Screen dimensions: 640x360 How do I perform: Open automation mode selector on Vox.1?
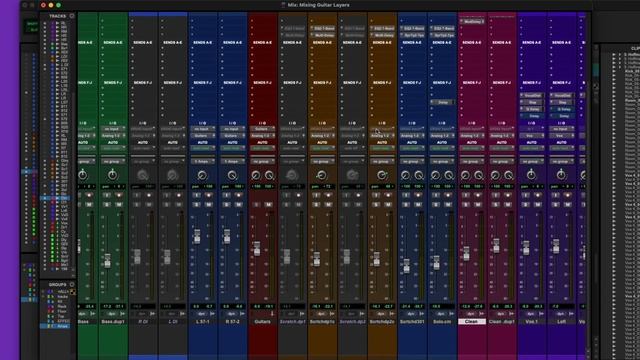click(531, 149)
